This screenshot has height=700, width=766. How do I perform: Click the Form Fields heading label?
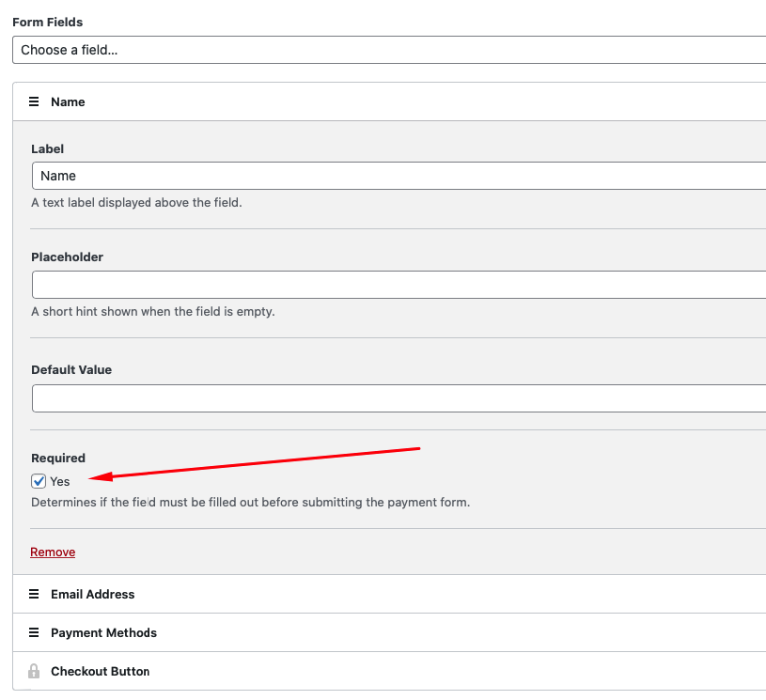48,21
